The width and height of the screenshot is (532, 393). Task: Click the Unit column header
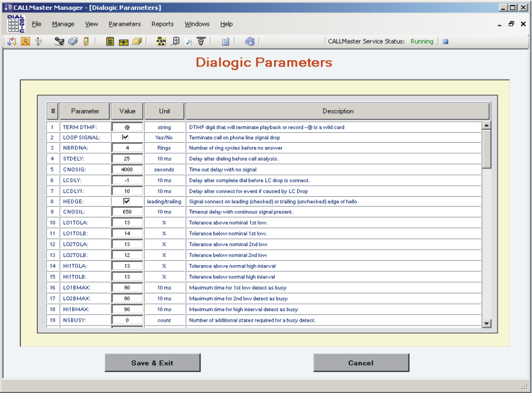(x=165, y=111)
